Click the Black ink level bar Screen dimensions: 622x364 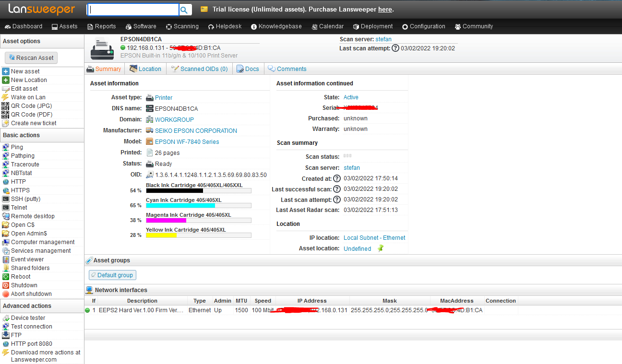click(198, 190)
